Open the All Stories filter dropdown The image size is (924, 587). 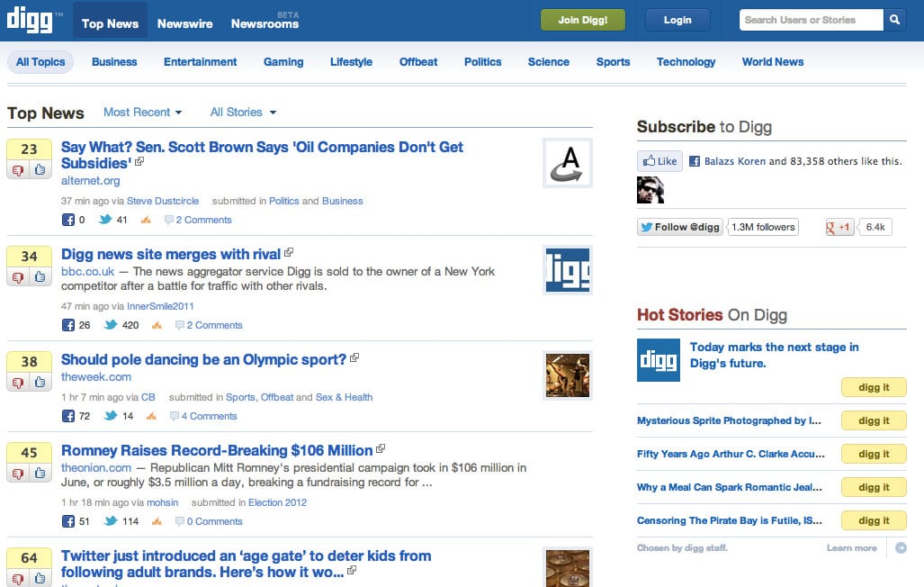click(244, 113)
